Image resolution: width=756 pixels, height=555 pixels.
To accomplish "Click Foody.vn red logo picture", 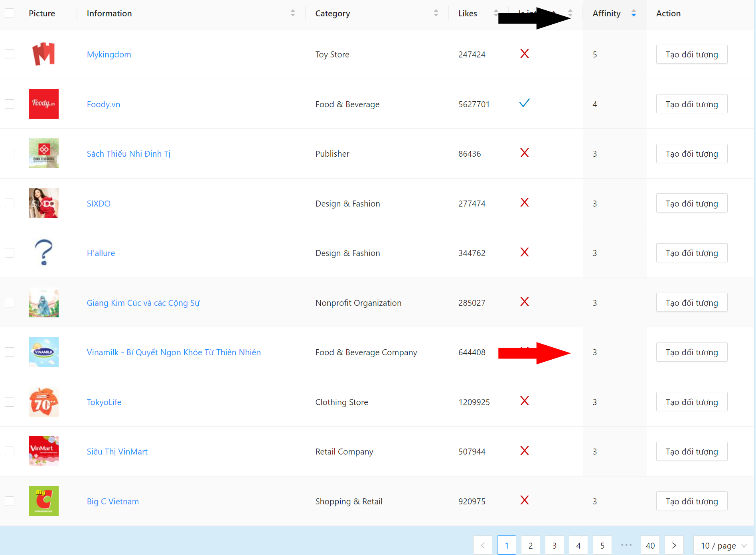I will (x=43, y=104).
